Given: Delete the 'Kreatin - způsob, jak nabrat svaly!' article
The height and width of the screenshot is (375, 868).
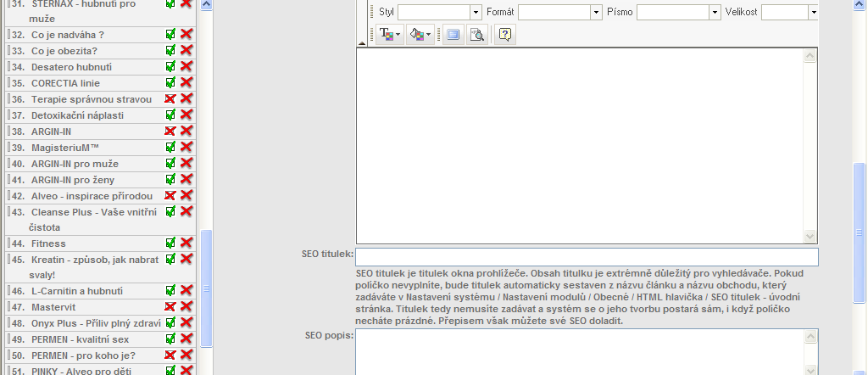Looking at the screenshot, I should coord(186,259).
